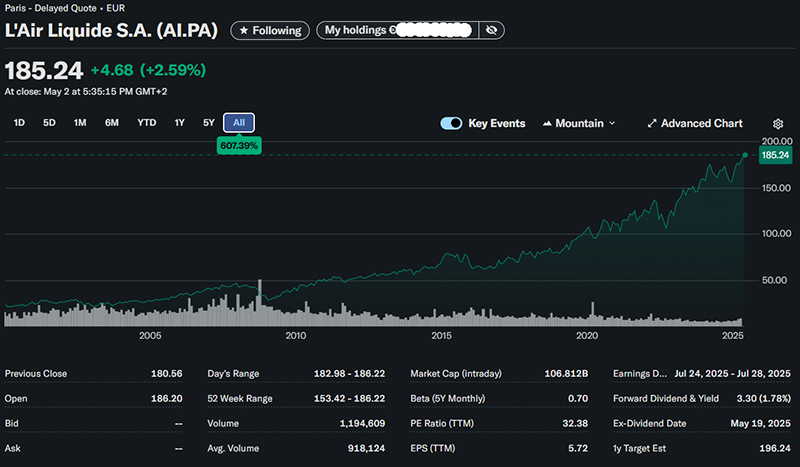Click the 100.00 label on the price axis

777,234
